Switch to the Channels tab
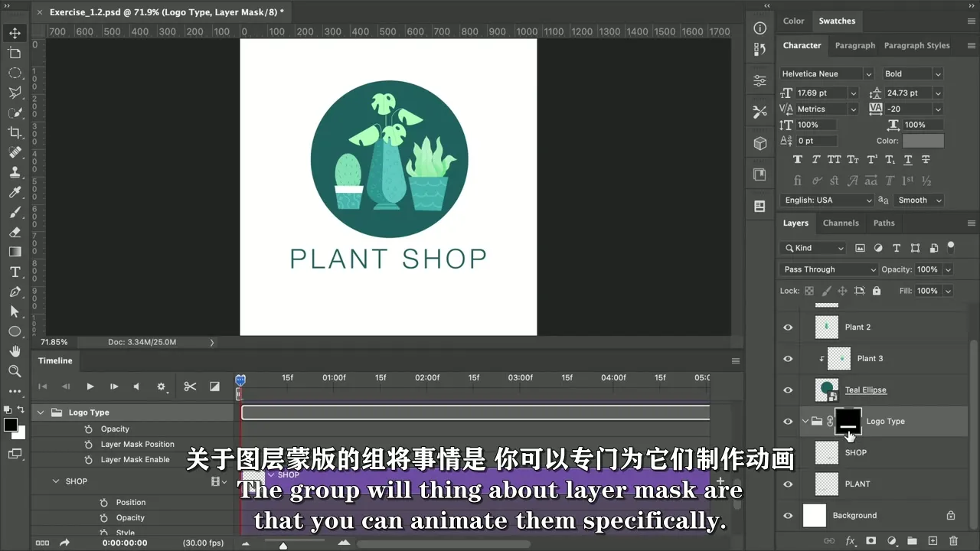 840,223
